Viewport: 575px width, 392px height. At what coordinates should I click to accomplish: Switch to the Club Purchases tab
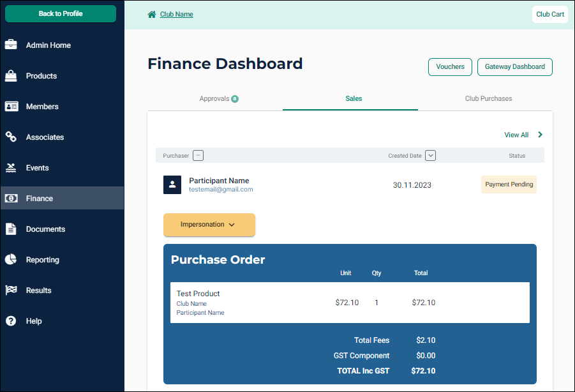click(x=488, y=99)
